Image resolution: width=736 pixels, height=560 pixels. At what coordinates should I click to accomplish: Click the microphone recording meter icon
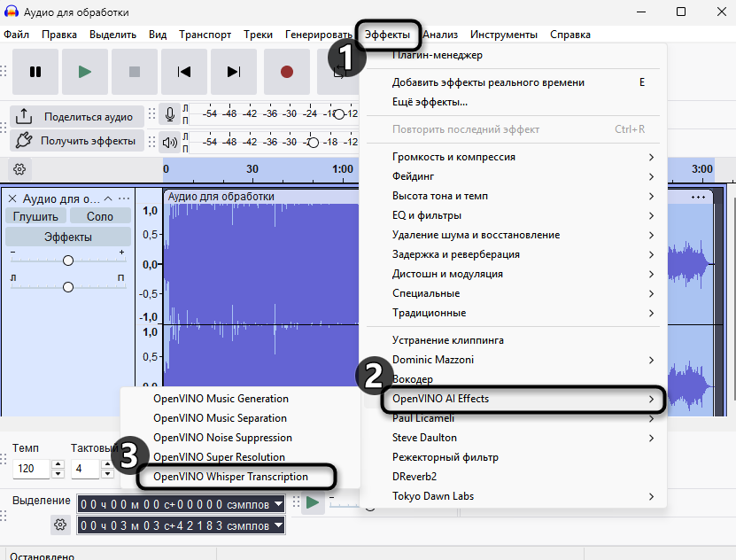170,114
